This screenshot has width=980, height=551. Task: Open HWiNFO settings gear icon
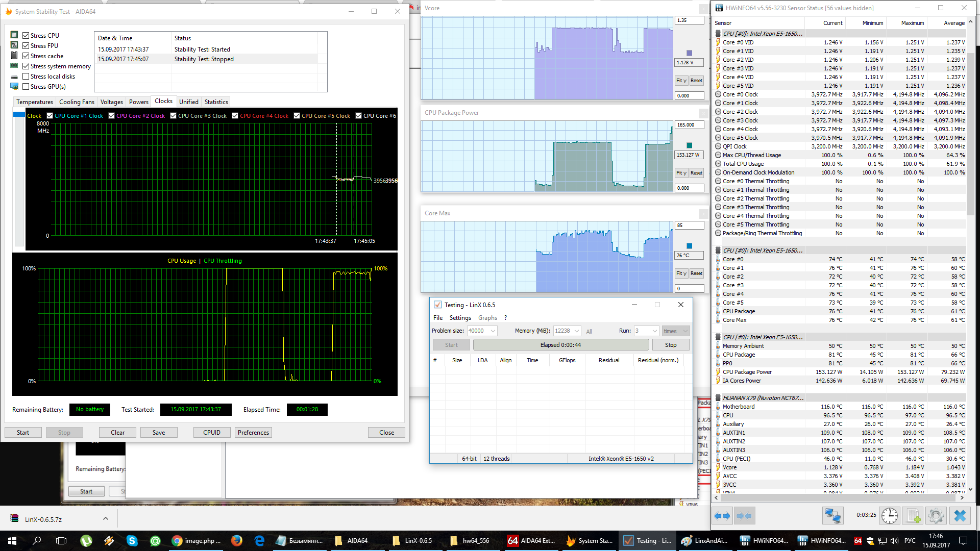936,516
